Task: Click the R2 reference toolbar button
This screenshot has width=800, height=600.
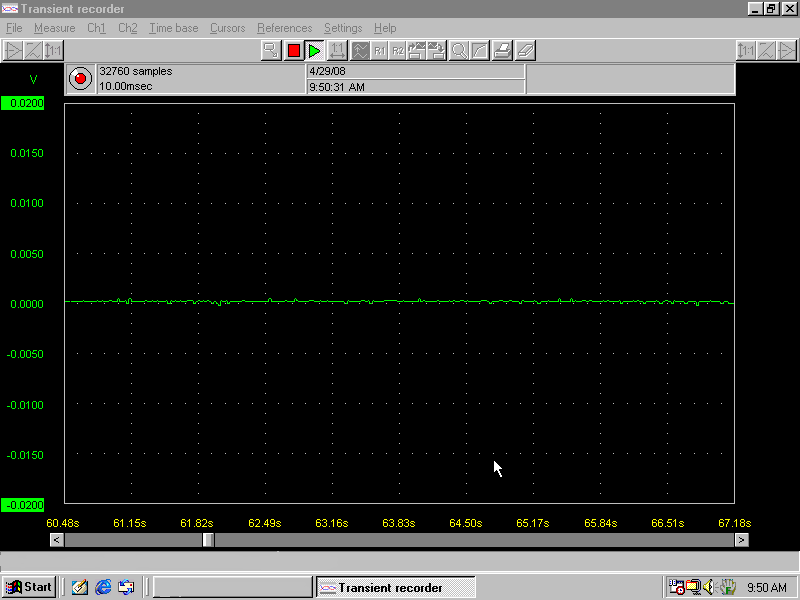Action: click(398, 50)
